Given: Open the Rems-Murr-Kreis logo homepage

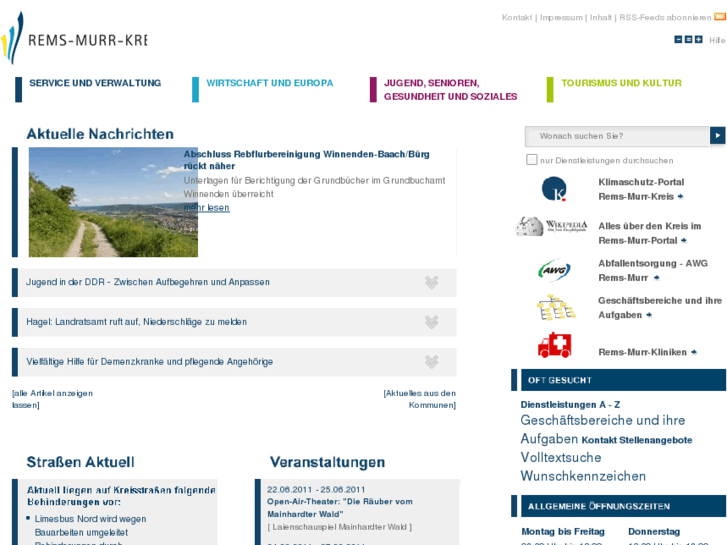Looking at the screenshot, I should coord(74,38).
